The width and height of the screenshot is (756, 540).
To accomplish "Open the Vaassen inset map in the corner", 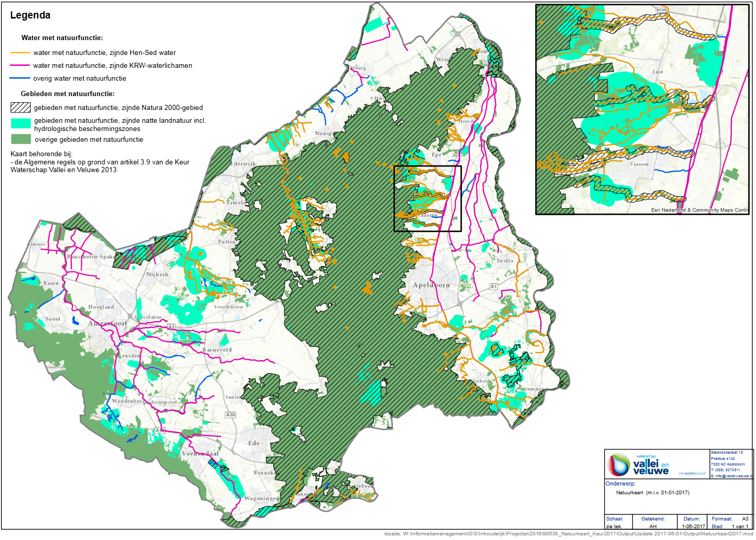I will pos(642,109).
